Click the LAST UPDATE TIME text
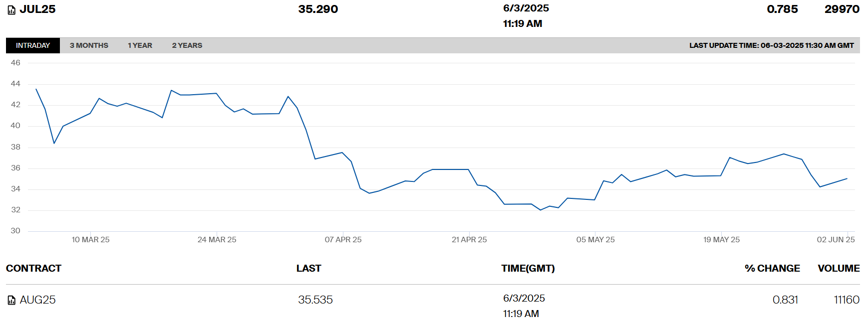 (x=771, y=45)
